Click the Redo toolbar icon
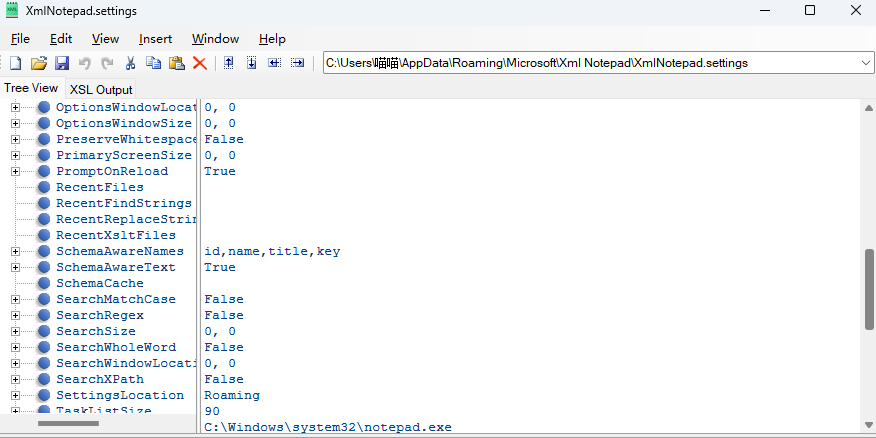 coord(107,63)
